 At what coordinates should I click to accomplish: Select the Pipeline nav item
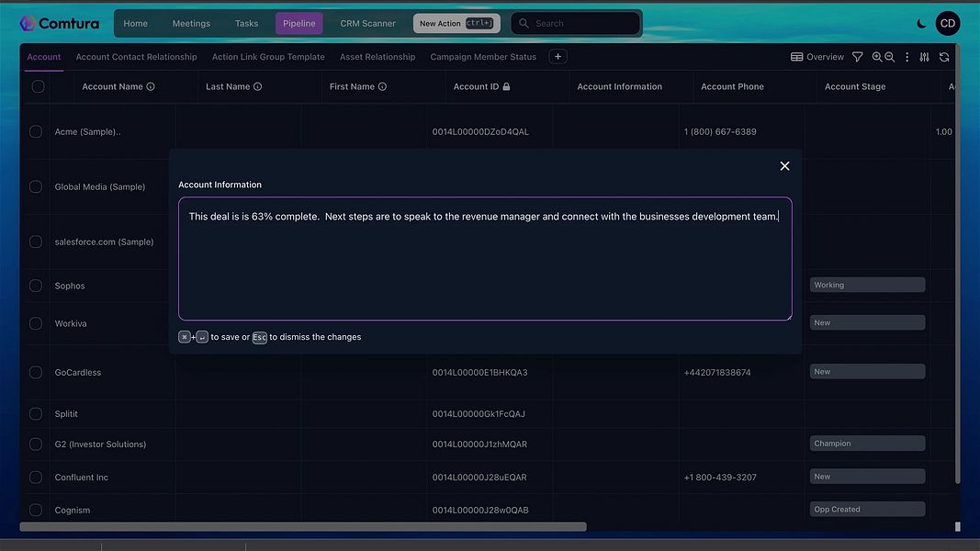pyautogui.click(x=299, y=23)
